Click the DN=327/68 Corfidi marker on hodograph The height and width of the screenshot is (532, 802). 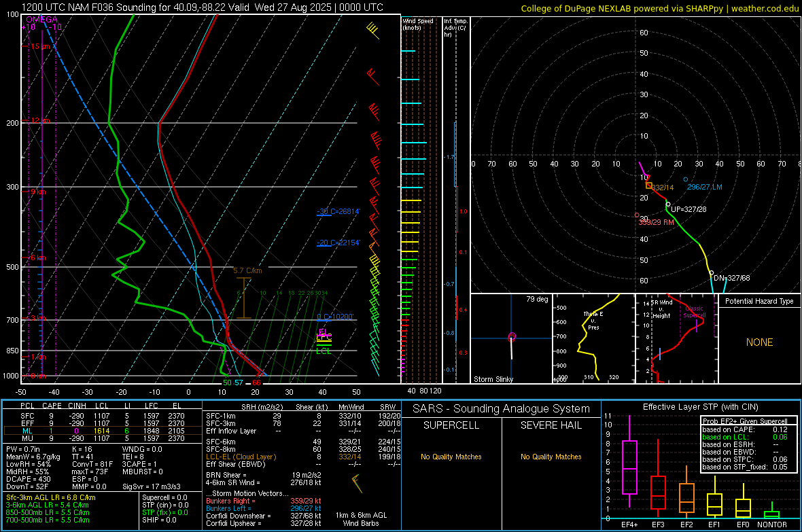[711, 273]
